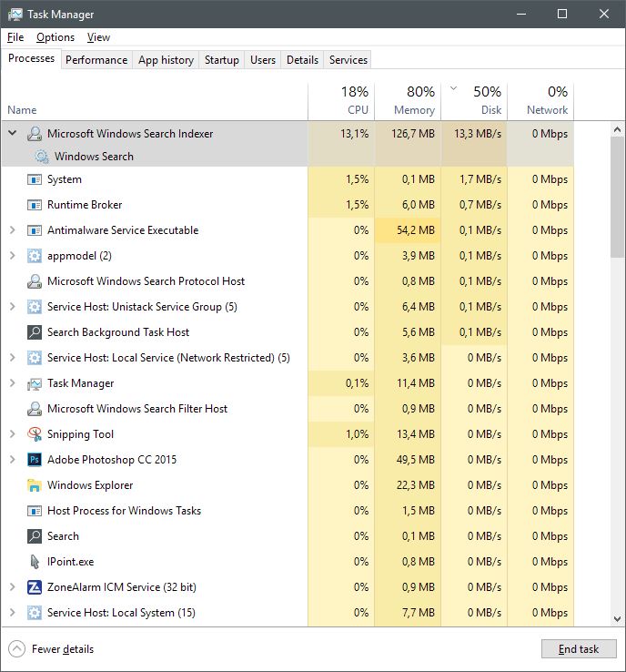Switch to the Users tab
The image size is (626, 672).
click(x=262, y=60)
